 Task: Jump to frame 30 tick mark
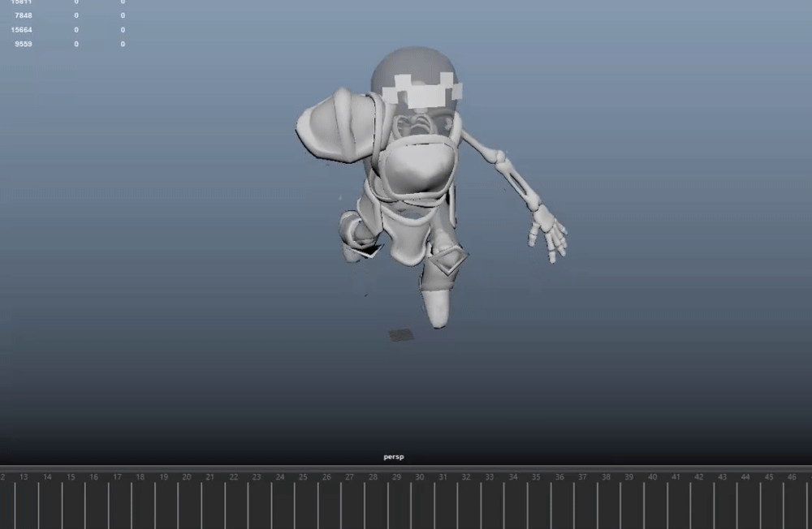pos(420,477)
